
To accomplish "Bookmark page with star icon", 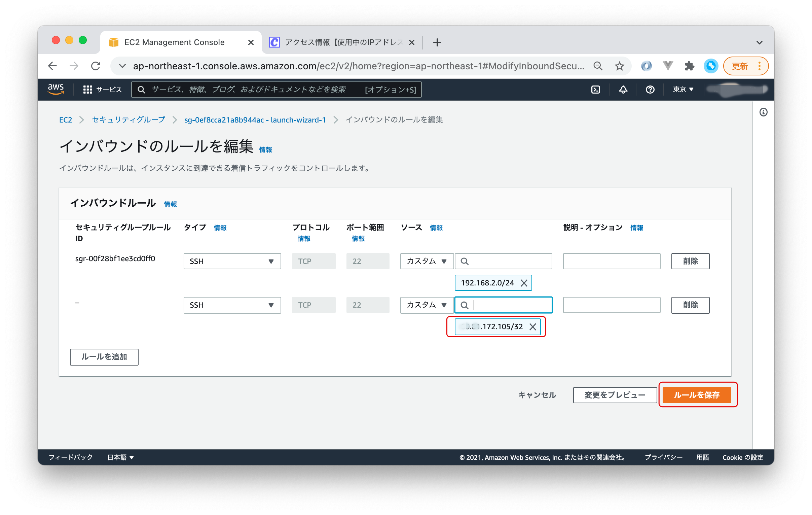I will (620, 66).
